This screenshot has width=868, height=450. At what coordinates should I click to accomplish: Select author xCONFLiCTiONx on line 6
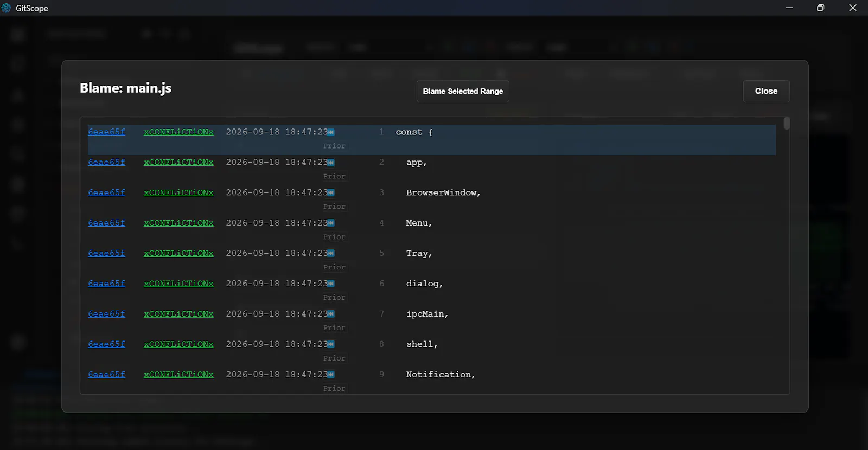pyautogui.click(x=178, y=284)
